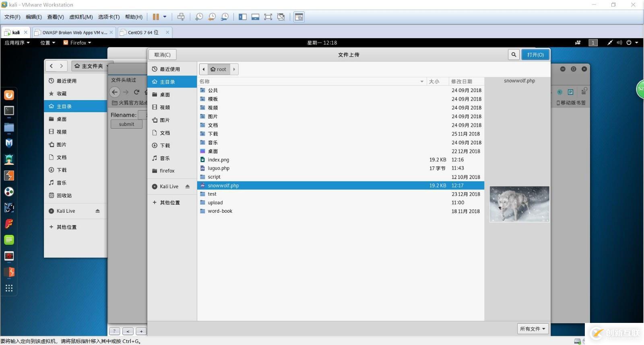This screenshot has height=345, width=644.
Task: Select firefox bookmark in upload dialog sidebar
Action: click(x=172, y=171)
